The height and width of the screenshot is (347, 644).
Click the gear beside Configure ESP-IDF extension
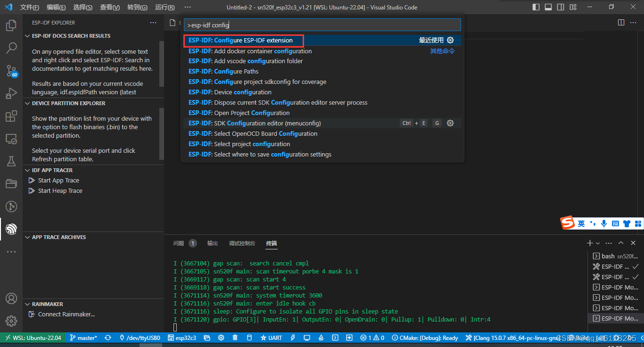450,40
